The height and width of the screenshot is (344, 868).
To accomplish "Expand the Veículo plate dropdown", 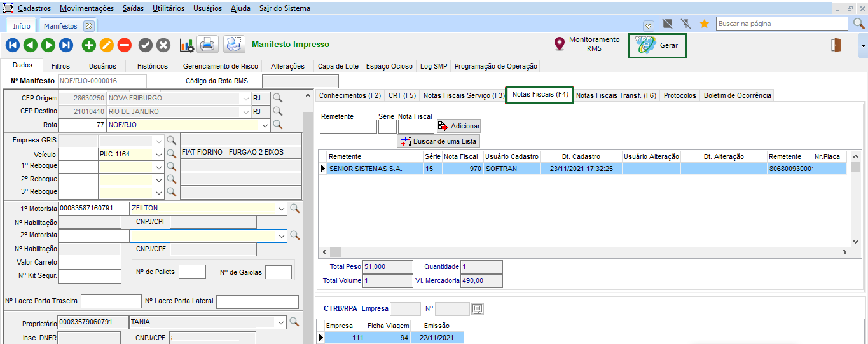I will point(158,154).
